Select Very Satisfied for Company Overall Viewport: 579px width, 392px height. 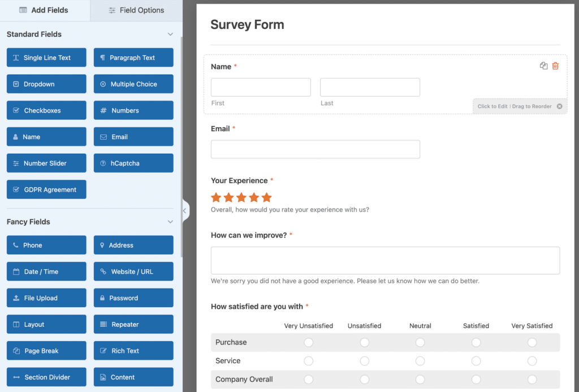tap(532, 379)
